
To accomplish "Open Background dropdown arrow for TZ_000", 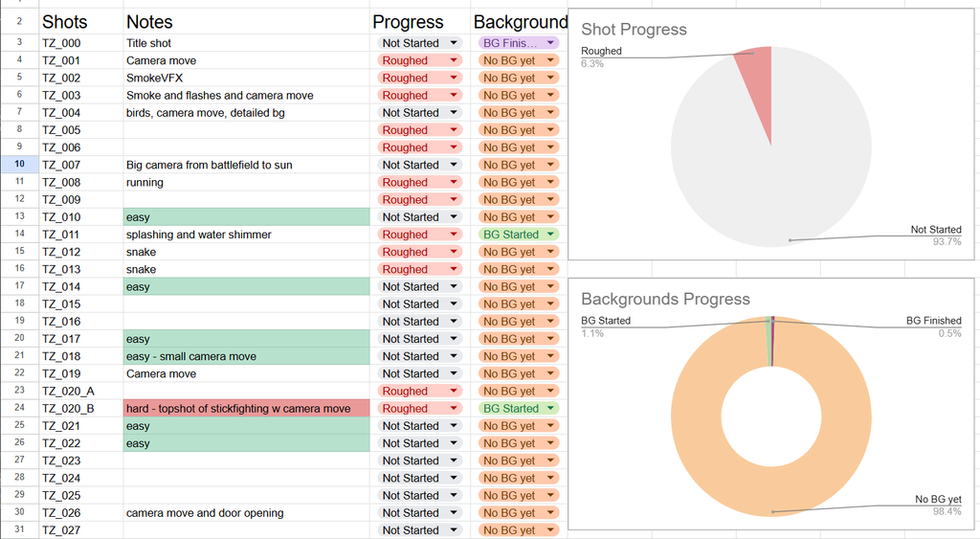I will point(550,43).
